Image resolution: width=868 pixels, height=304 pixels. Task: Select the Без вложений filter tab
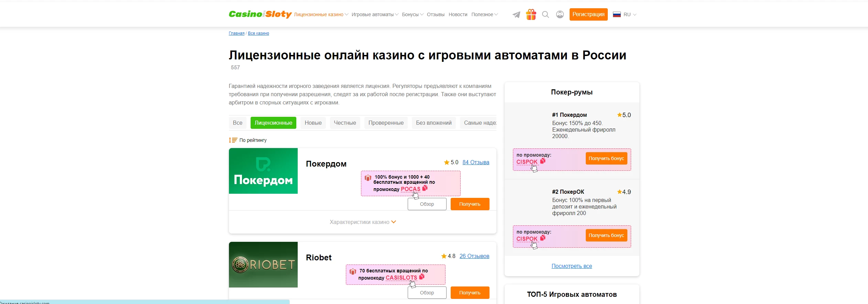434,123
